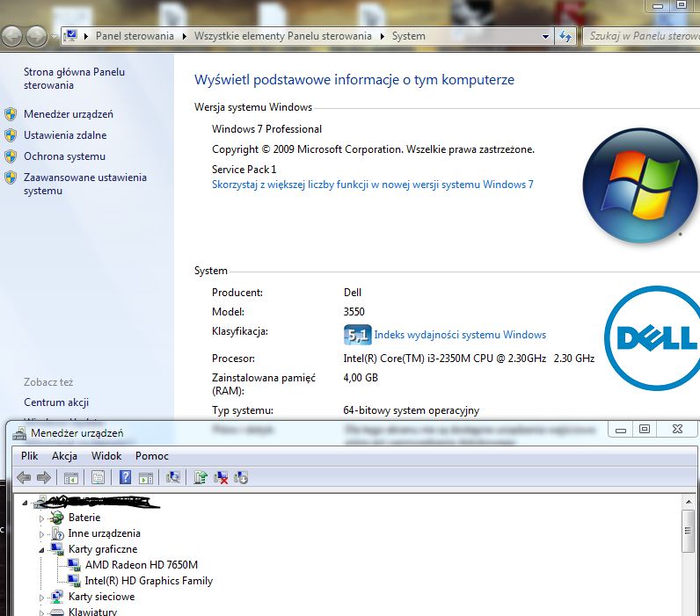This screenshot has height=616, width=700.
Task: Click the Dell logo image
Action: tap(653, 338)
